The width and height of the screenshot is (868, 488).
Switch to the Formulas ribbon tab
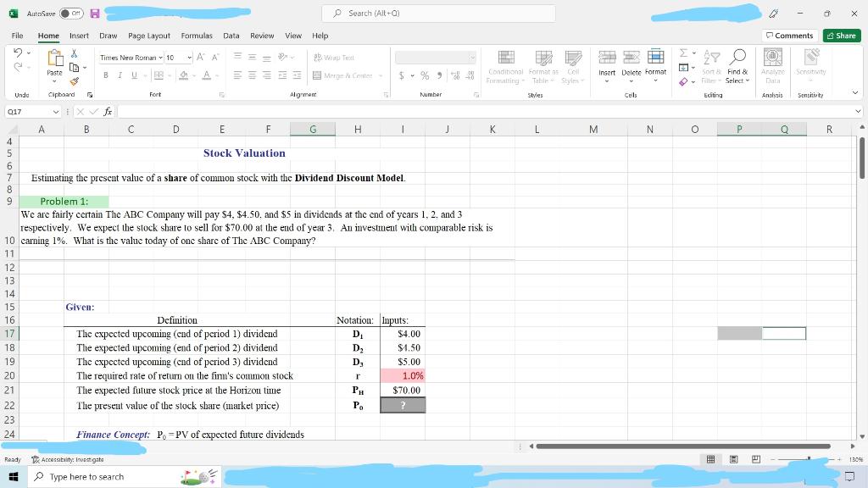pyautogui.click(x=197, y=36)
